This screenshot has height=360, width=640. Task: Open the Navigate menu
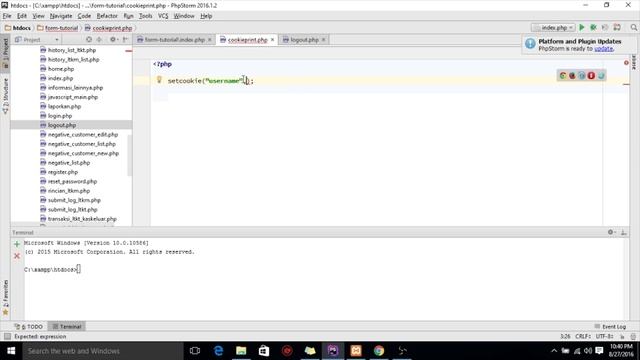pyautogui.click(x=61, y=16)
